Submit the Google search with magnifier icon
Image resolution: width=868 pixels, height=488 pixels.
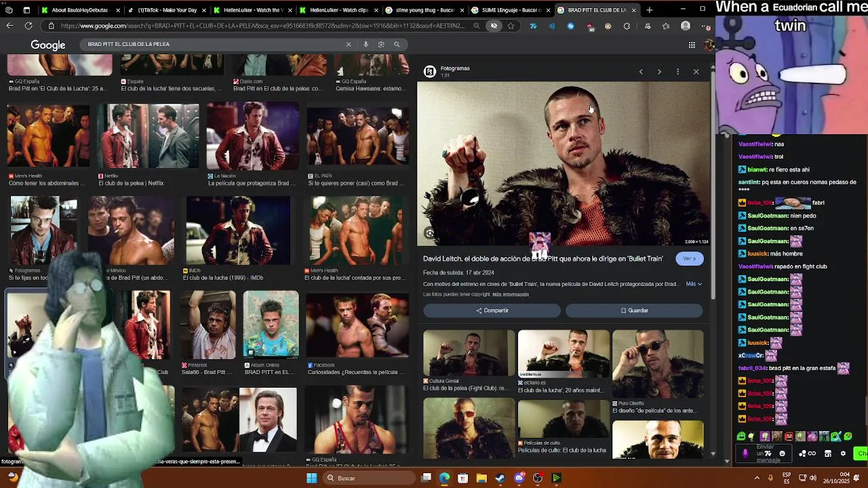(x=397, y=45)
